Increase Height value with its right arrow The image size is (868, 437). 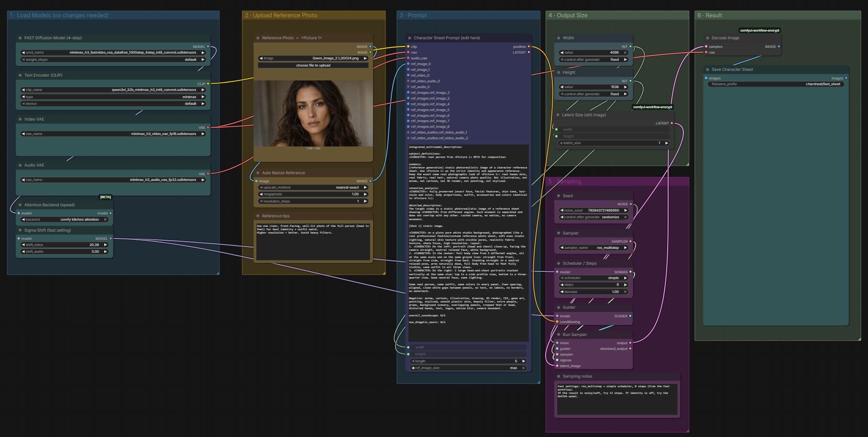[626, 87]
